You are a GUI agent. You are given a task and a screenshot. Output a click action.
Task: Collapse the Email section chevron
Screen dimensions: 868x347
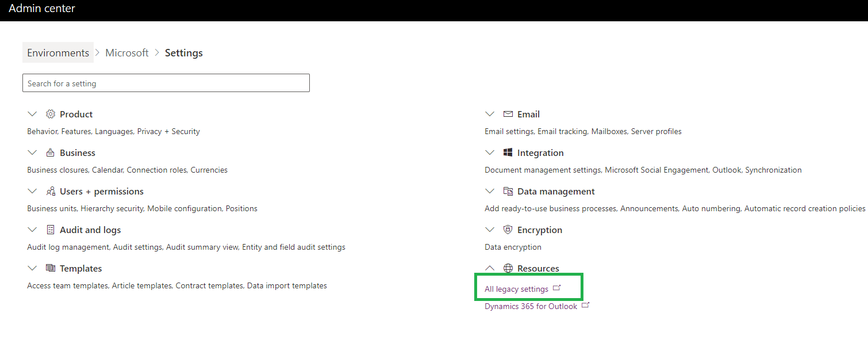pyautogui.click(x=490, y=114)
